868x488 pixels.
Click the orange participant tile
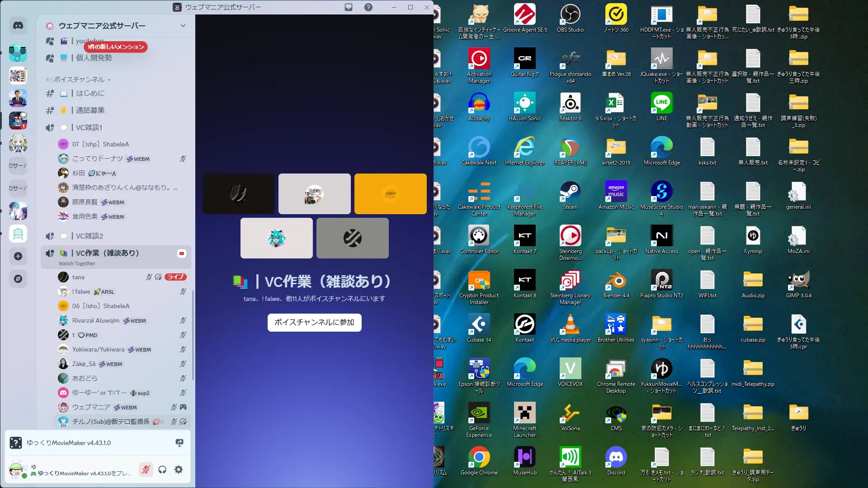coord(390,194)
